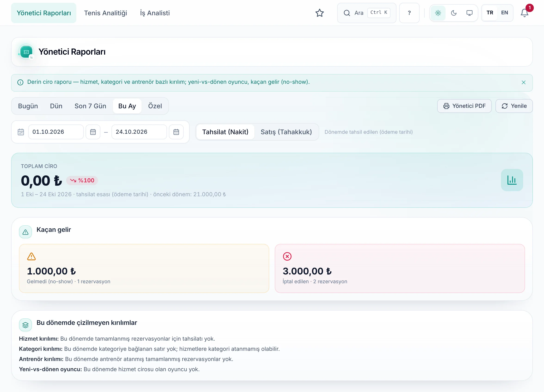Set language to EN
The height and width of the screenshot is (392, 544).
505,13
